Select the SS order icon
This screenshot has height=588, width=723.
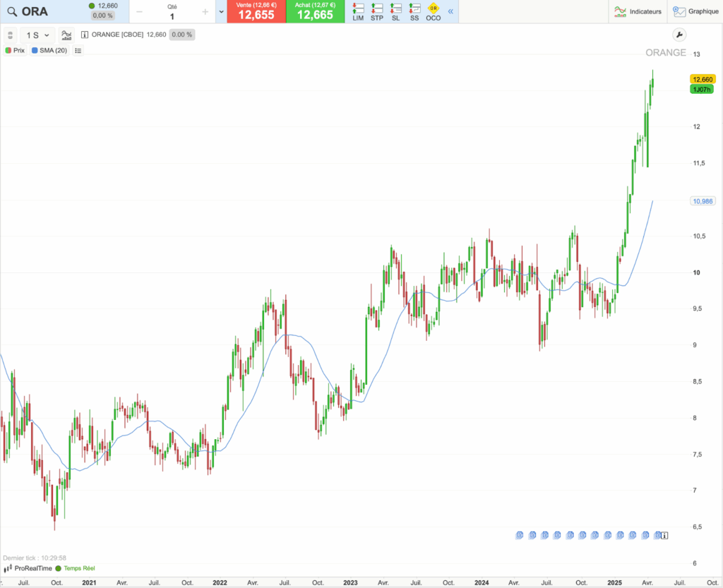pyautogui.click(x=414, y=11)
